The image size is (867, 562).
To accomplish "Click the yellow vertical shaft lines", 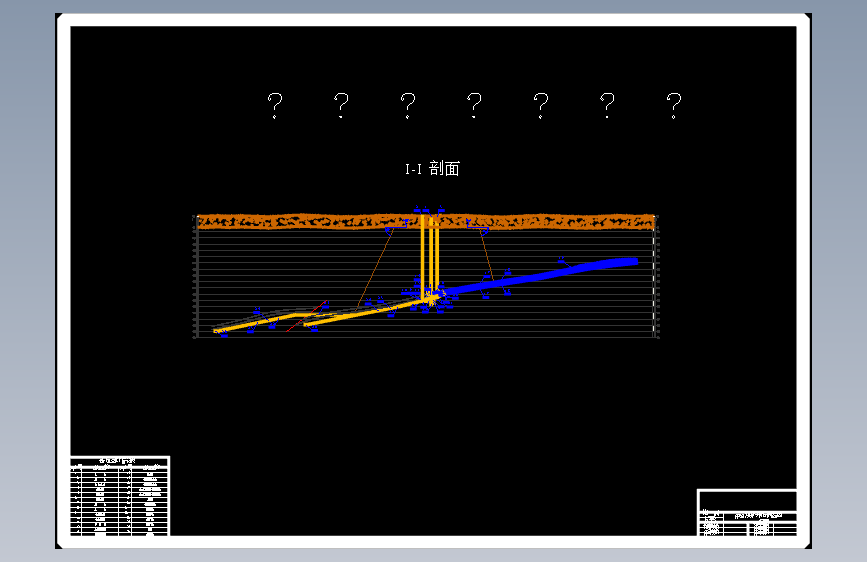I will pos(430,258).
